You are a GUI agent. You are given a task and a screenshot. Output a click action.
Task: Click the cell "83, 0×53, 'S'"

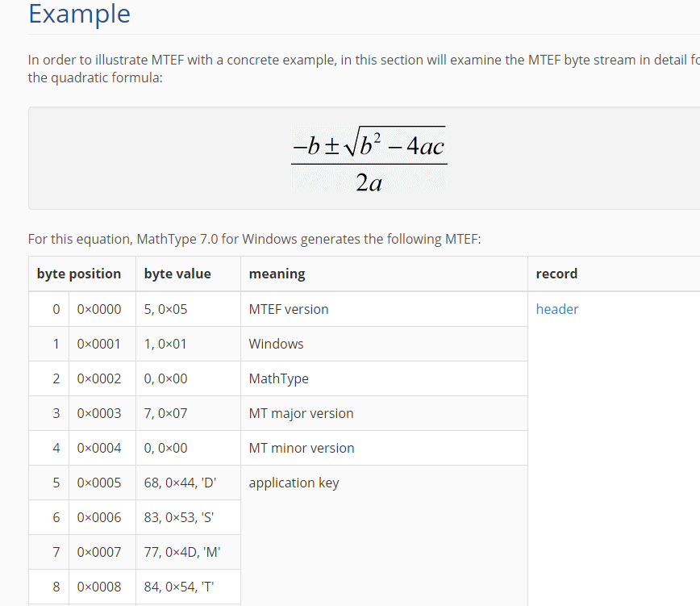[188, 517]
